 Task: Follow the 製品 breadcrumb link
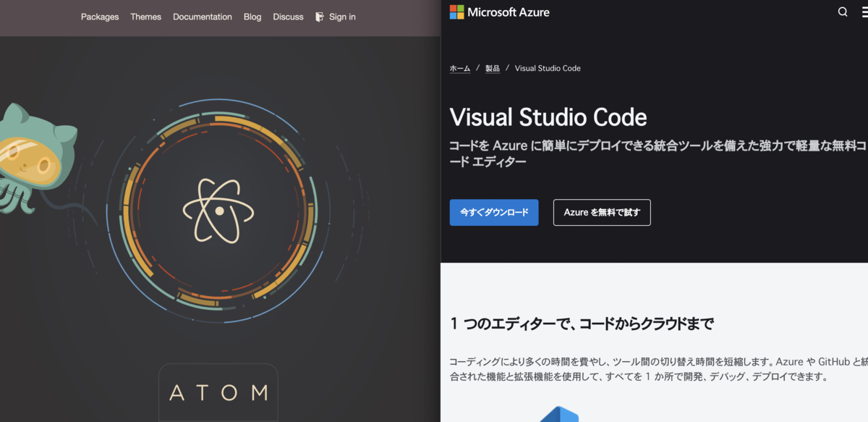click(x=493, y=68)
